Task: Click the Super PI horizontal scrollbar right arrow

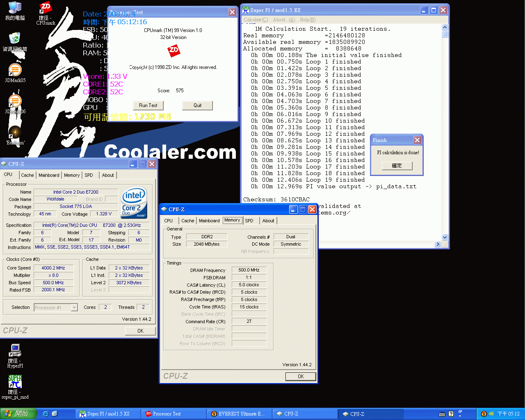Action: pyautogui.click(x=438, y=244)
